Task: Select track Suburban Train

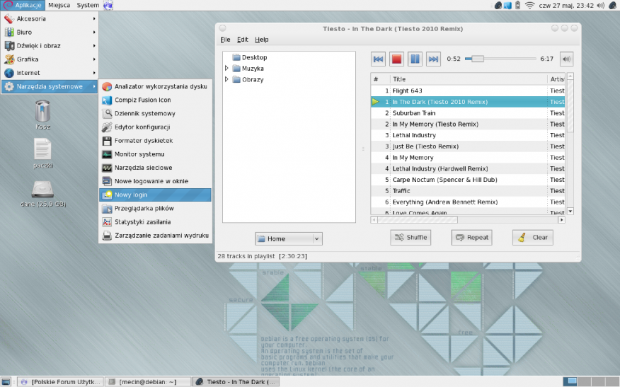Action: (x=468, y=113)
